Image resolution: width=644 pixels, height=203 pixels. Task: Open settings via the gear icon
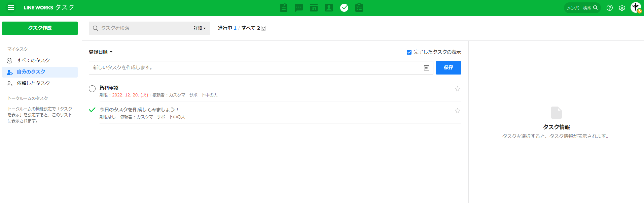pyautogui.click(x=622, y=8)
